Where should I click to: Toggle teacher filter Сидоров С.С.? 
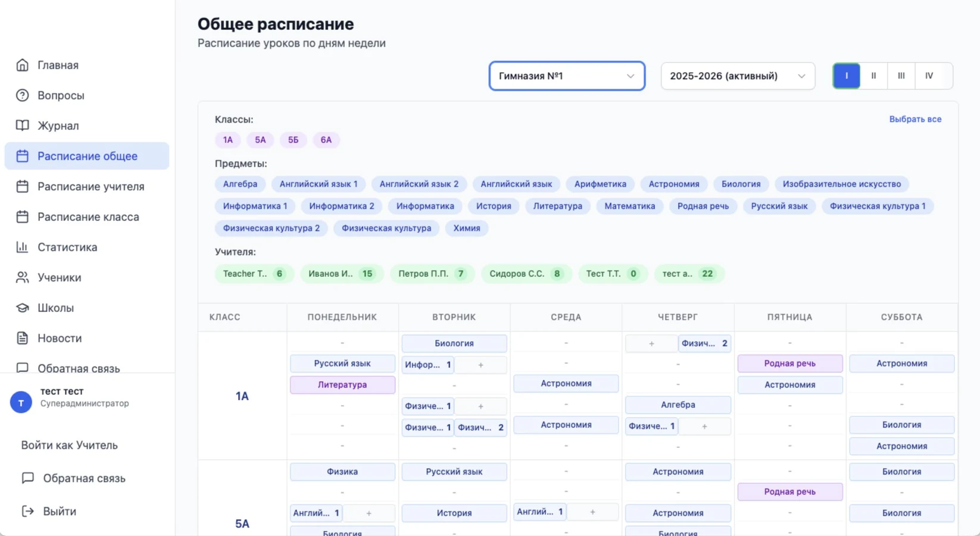coord(526,274)
